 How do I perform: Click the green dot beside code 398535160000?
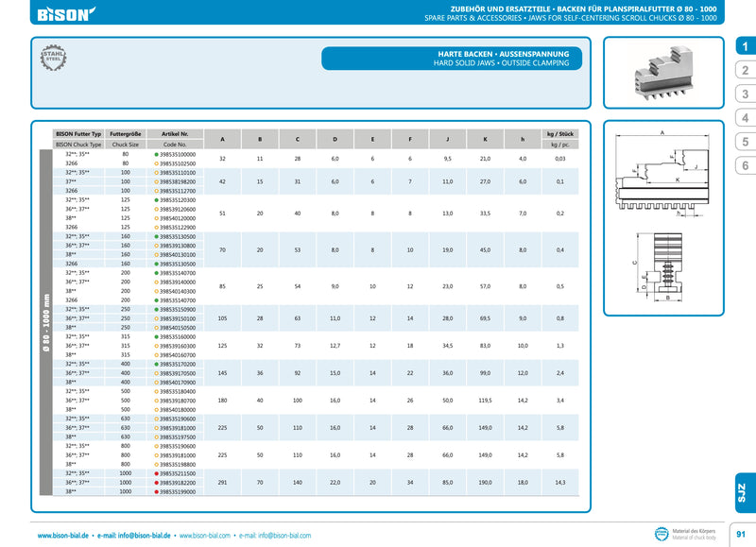point(156,336)
